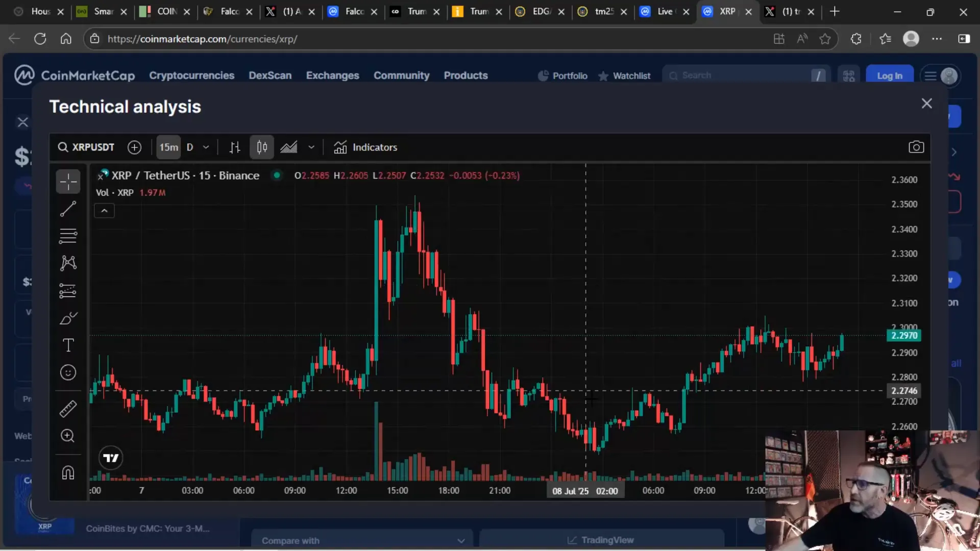
Task: Click the 08 Jul '25 02:00 time label
Action: (x=585, y=491)
